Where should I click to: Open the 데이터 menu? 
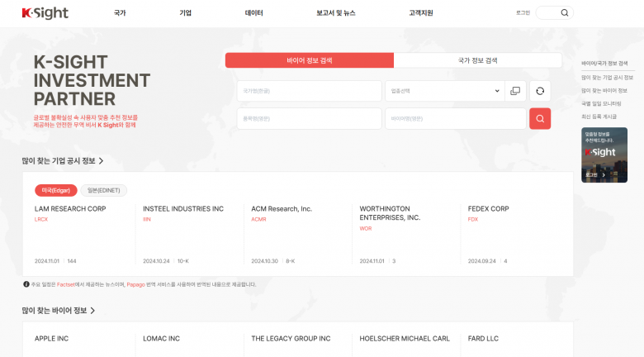[253, 12]
